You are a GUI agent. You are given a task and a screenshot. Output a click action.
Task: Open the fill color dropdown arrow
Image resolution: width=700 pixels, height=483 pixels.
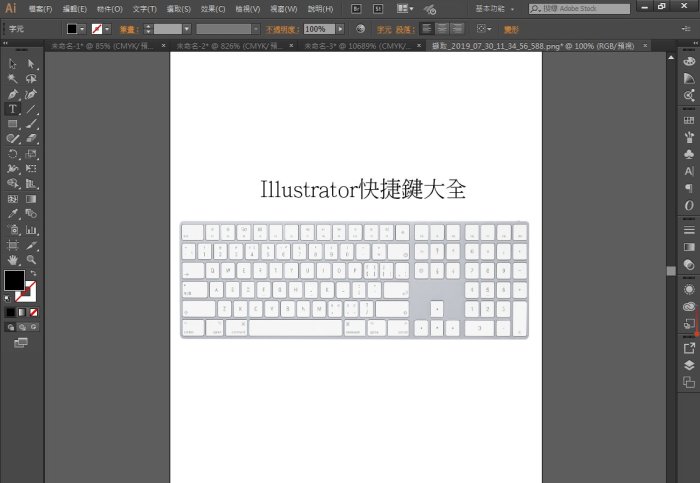pyautogui.click(x=84, y=29)
